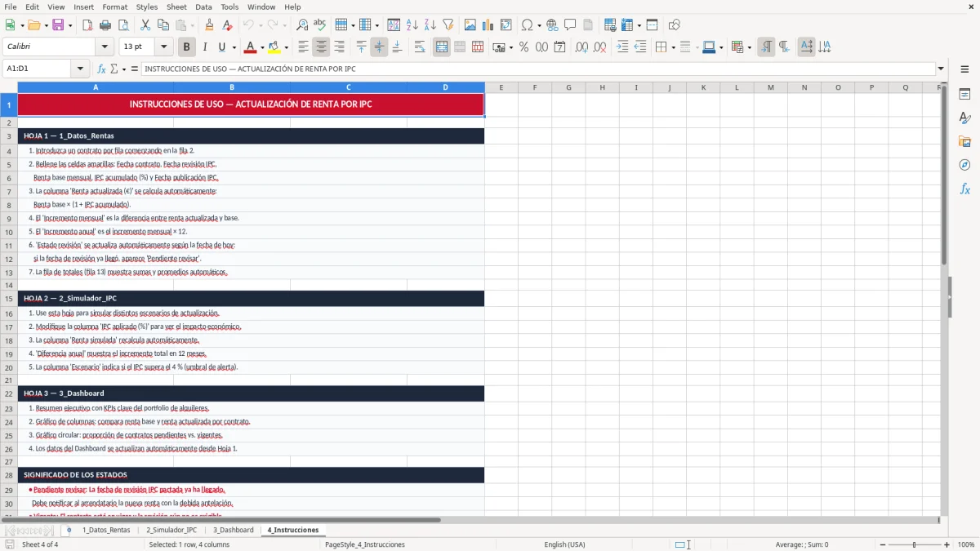Open the borders dropdown arrow
Viewport: 980px width, 551px height.
(x=675, y=47)
